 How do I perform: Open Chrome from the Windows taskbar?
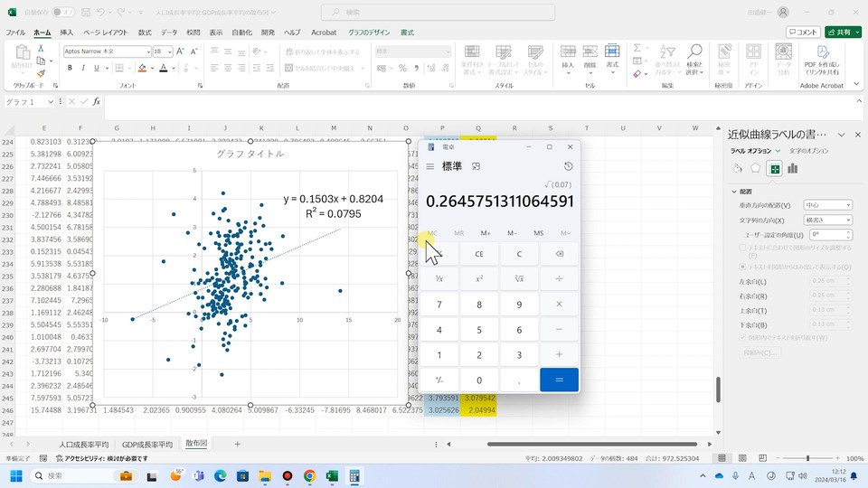click(x=309, y=475)
